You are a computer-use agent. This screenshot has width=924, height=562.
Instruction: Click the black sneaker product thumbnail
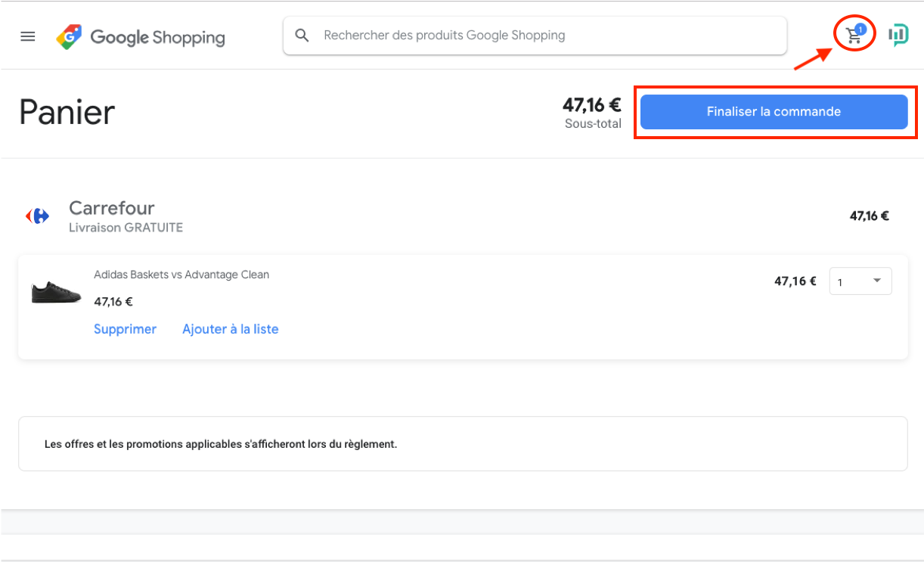click(56, 292)
